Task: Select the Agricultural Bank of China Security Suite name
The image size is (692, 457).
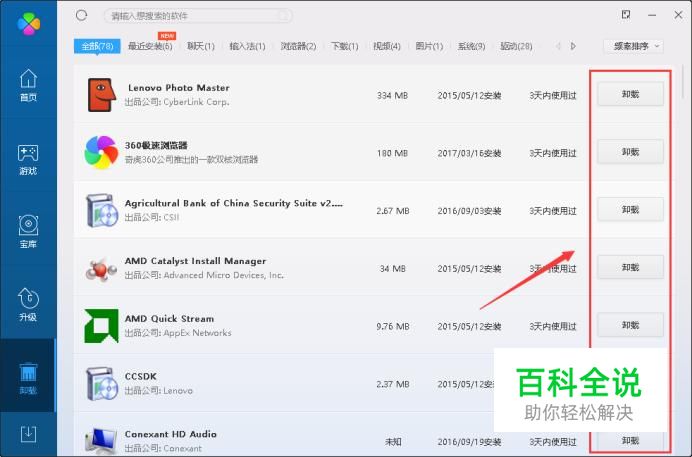Action: 234,203
